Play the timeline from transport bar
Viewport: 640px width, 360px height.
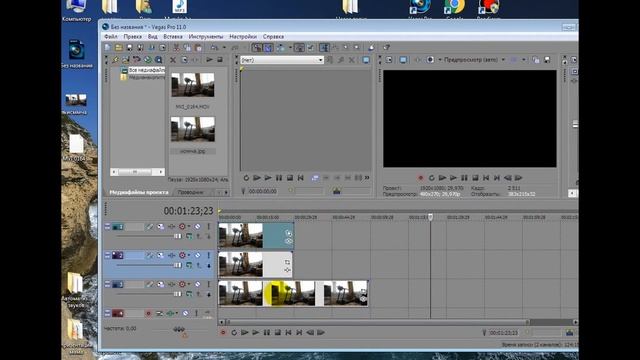coord(256,333)
